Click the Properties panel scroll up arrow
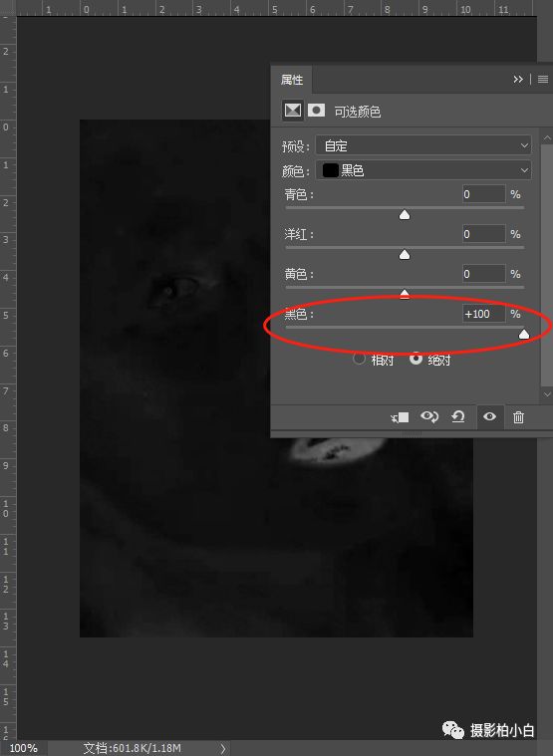The image size is (553, 756). coord(547,138)
